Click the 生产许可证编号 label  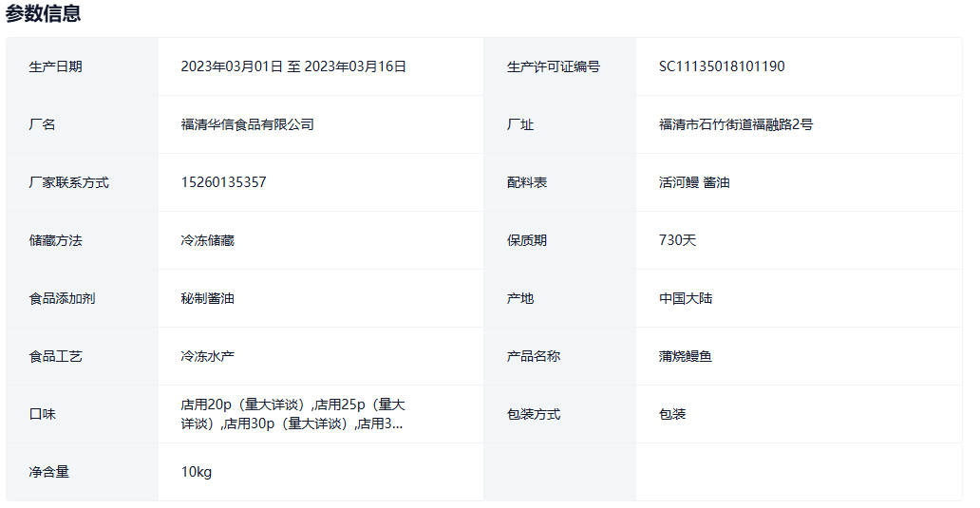tap(554, 66)
